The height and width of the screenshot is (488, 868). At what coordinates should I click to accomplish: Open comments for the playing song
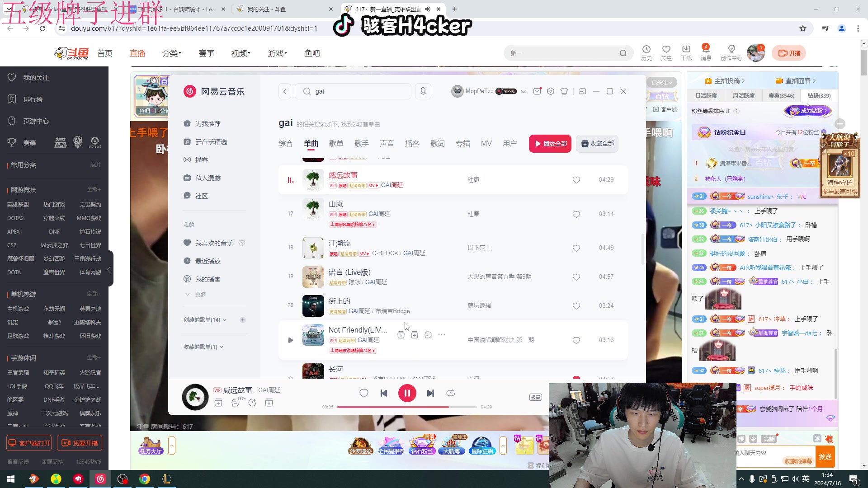click(236, 403)
